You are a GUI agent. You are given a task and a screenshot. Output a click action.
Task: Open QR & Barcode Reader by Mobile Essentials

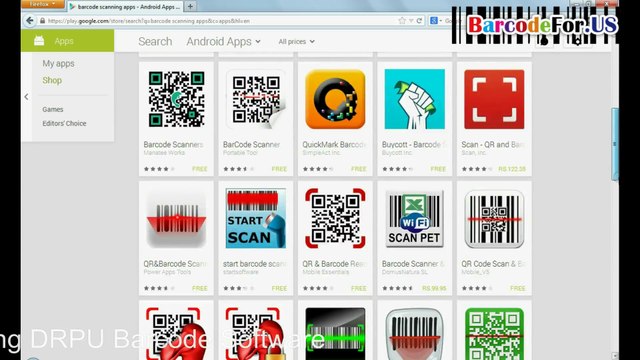[335, 238]
